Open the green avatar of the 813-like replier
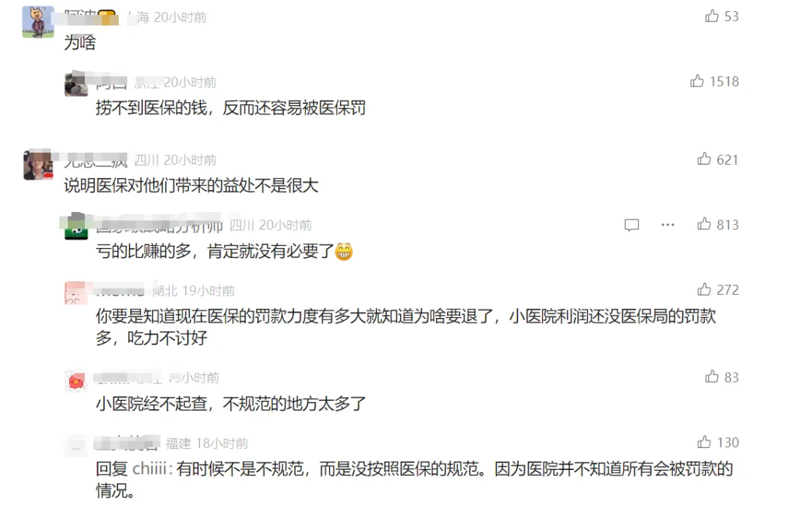The width and height of the screenshot is (812, 518). 76,227
